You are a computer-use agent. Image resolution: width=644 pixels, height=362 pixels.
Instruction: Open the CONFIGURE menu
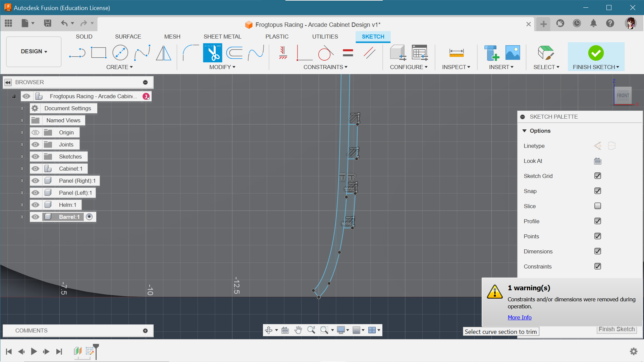pos(409,67)
